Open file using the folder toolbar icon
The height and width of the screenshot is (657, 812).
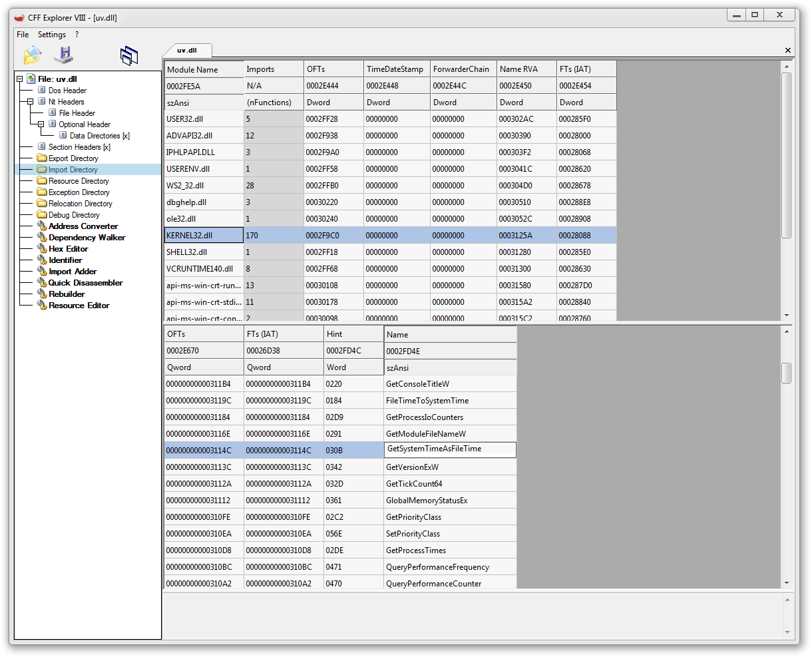(x=32, y=56)
